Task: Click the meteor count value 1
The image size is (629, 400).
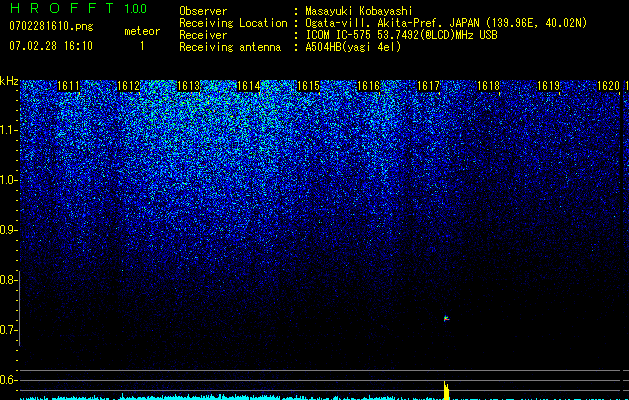Action: pyautogui.click(x=142, y=46)
